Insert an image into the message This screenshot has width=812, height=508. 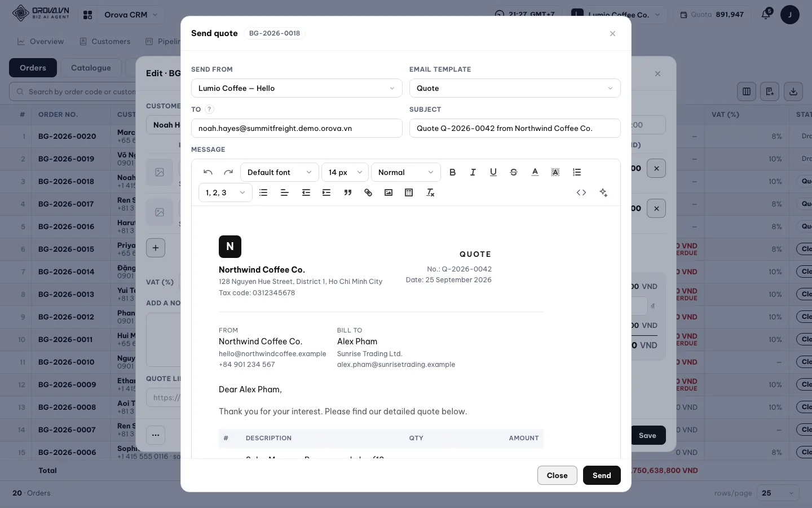point(389,192)
